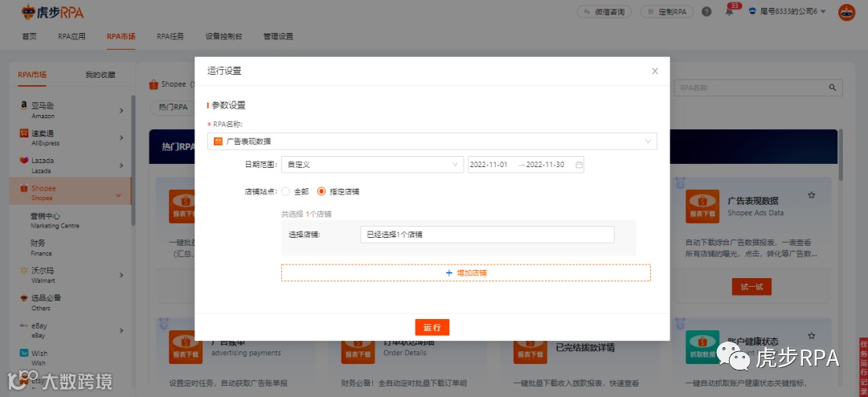Close the 运行设置 dialog
This screenshot has height=397, width=868.
655,71
